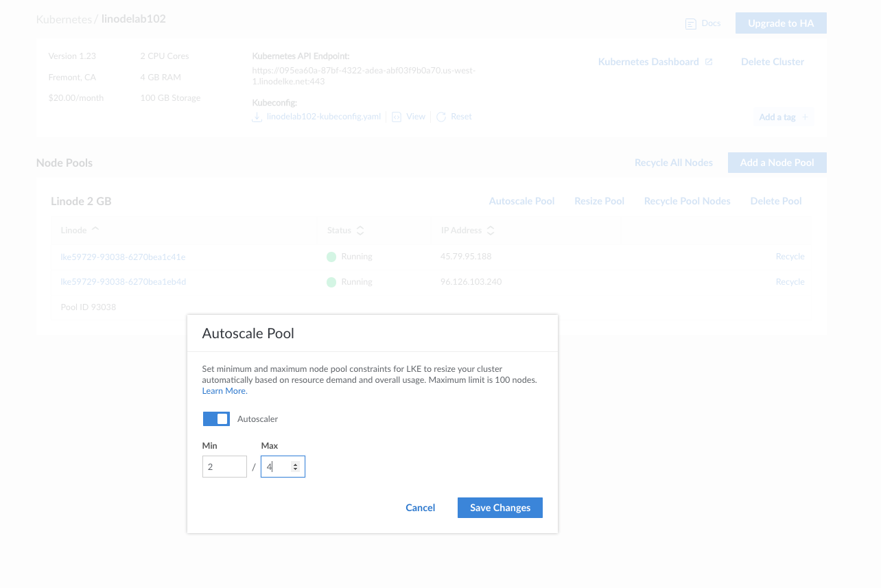Image resolution: width=881 pixels, height=588 pixels.
Task: Click the plus icon on Add a tag
Action: coord(806,117)
